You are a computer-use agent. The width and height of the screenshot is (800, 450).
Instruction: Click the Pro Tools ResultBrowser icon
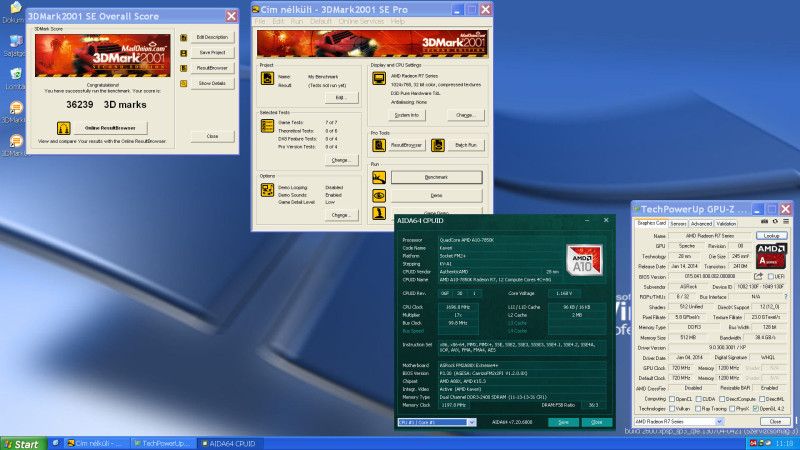379,145
